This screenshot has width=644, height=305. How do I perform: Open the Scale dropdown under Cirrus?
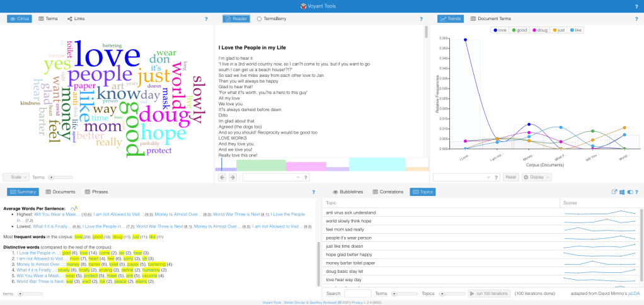[16, 178]
